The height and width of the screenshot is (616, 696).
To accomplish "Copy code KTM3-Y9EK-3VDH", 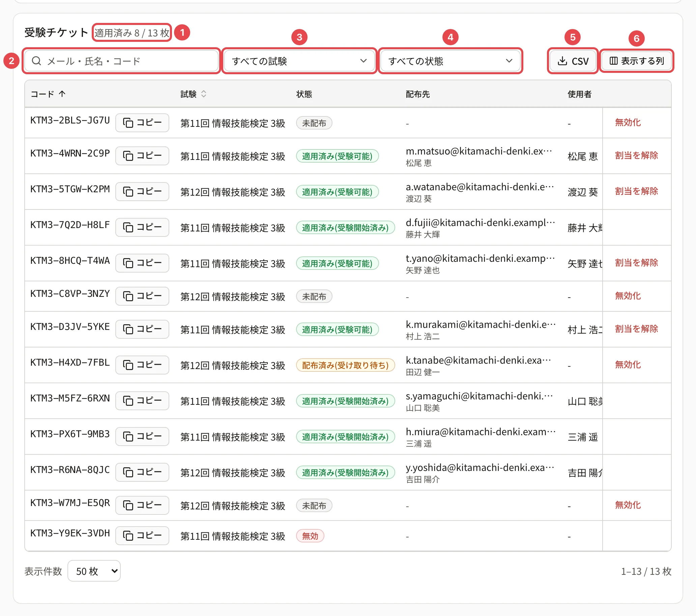I will [x=142, y=536].
